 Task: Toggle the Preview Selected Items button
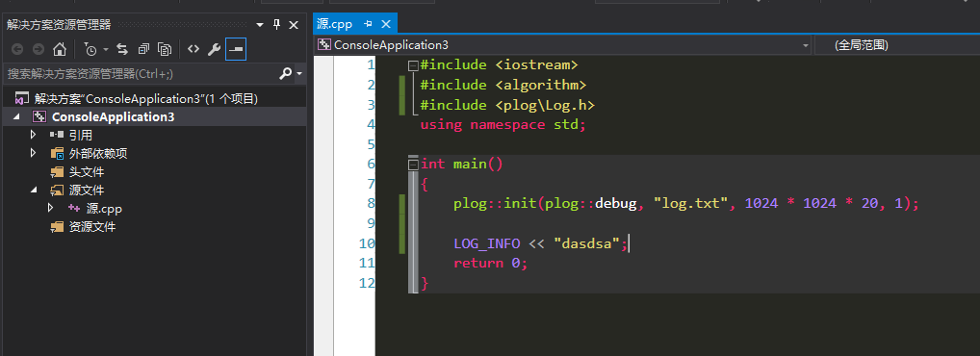tap(236, 49)
